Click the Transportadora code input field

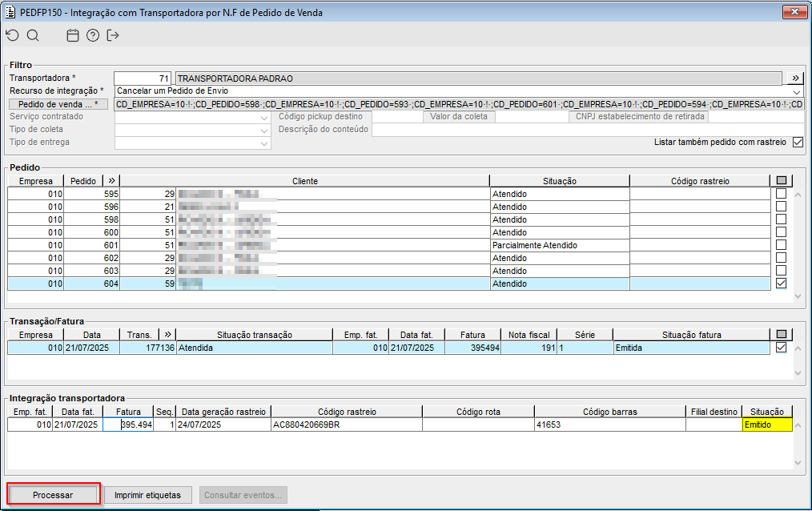(143, 78)
